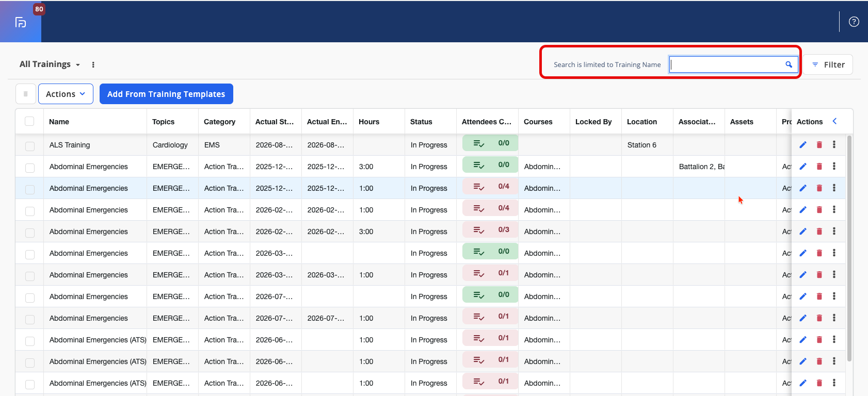868x396 pixels.
Task: Open the Filter button
Action: coord(828,64)
